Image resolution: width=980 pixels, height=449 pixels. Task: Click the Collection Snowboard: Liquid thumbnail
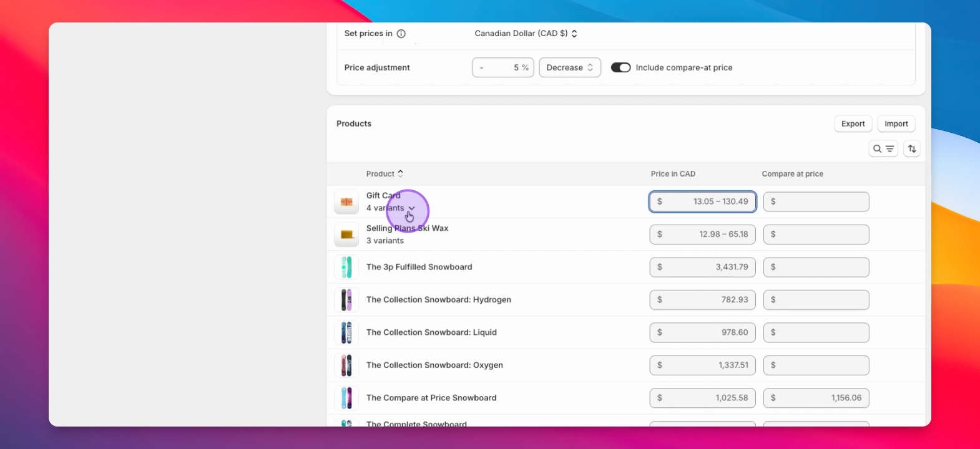346,332
